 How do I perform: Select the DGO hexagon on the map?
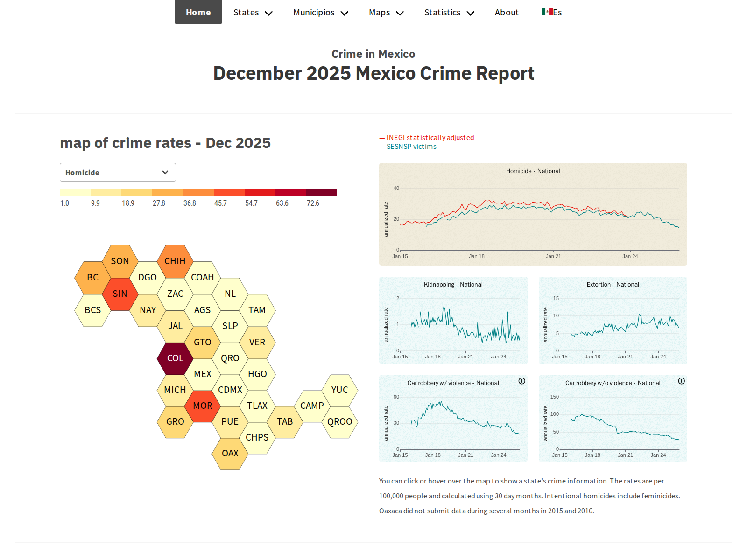pyautogui.click(x=148, y=277)
